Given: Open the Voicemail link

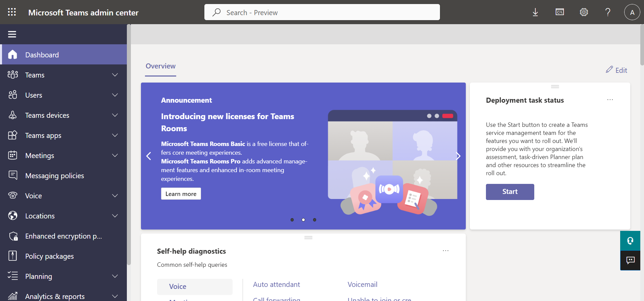Looking at the screenshot, I should coord(362,284).
